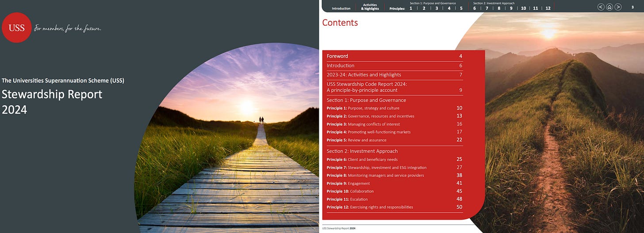The image size is (644, 233).
Task: Open Principle 11: Escalation entry
Action: [395, 199]
